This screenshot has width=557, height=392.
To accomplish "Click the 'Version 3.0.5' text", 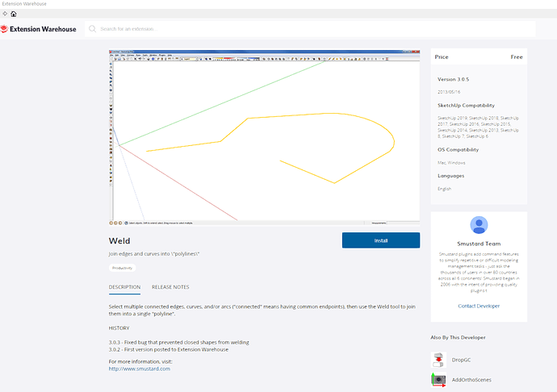I will coord(454,79).
